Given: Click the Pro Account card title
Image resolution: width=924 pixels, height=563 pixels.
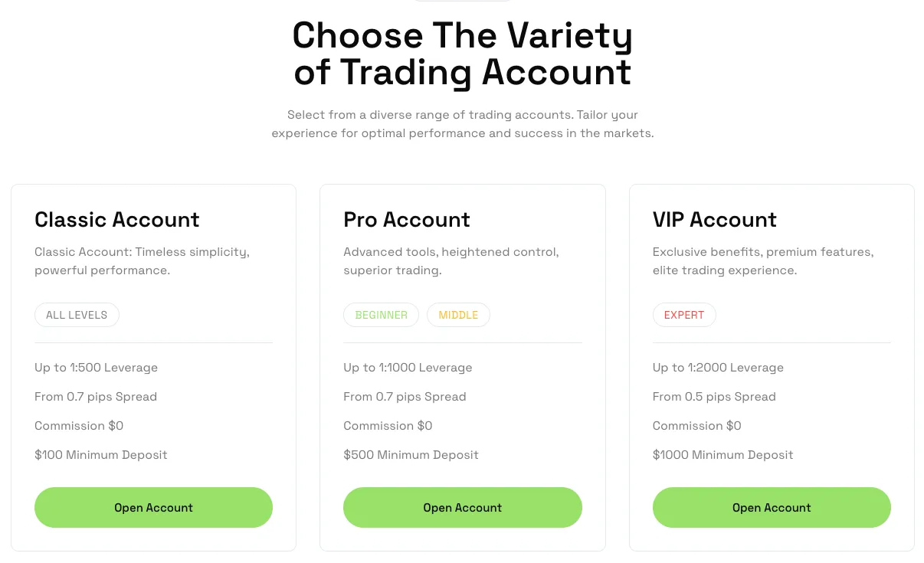Looking at the screenshot, I should (x=407, y=220).
